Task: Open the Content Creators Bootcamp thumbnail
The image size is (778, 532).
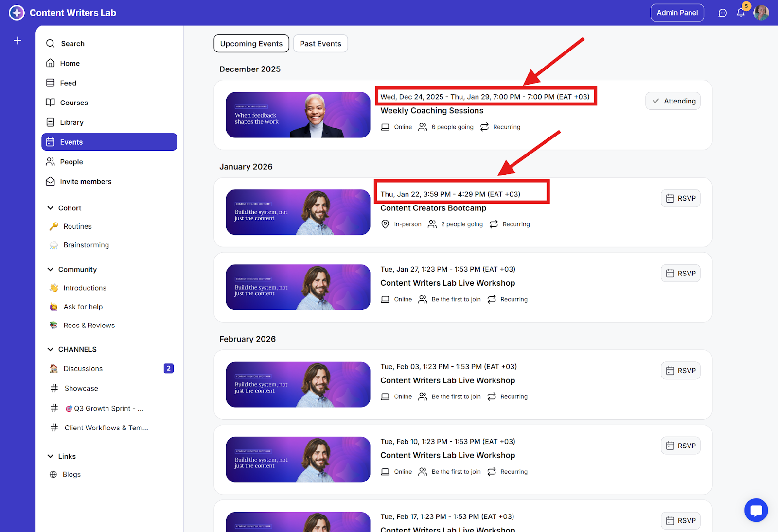Action: coord(298,212)
